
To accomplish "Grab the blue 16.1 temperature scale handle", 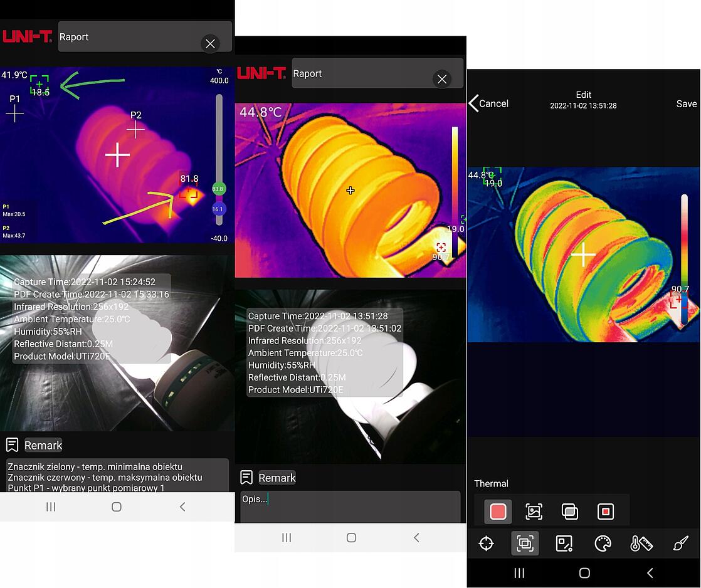I will pos(218,209).
